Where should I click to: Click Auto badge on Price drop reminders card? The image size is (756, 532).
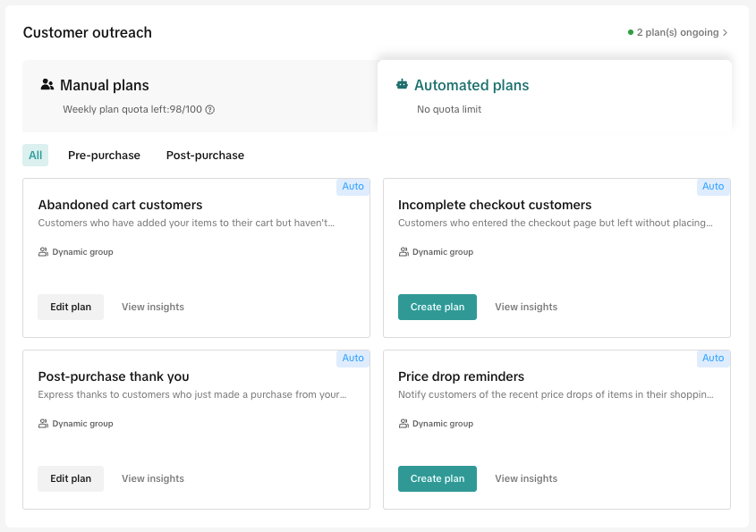coord(713,359)
